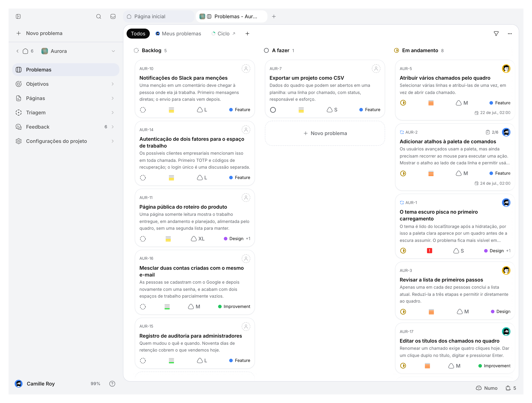Assign a user on card AUR-7

tap(376, 69)
